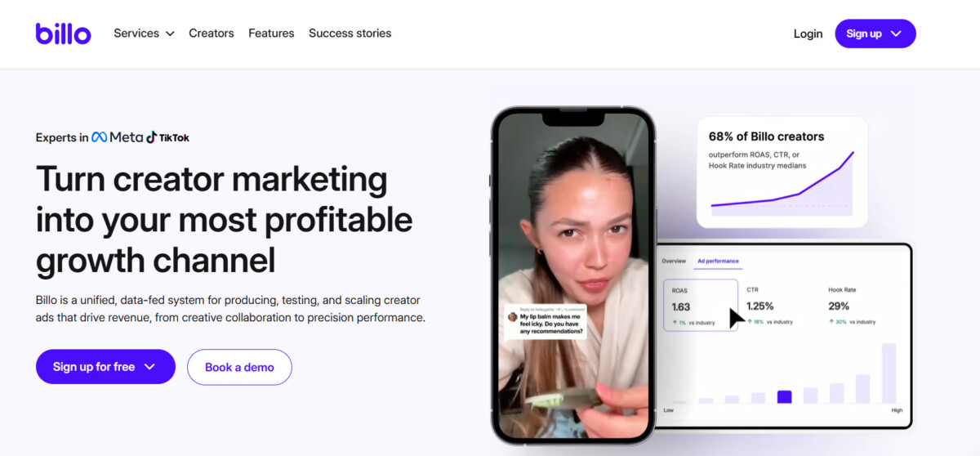Image resolution: width=980 pixels, height=456 pixels.
Task: Open the Sign up dropdown in header
Action: coord(875,34)
